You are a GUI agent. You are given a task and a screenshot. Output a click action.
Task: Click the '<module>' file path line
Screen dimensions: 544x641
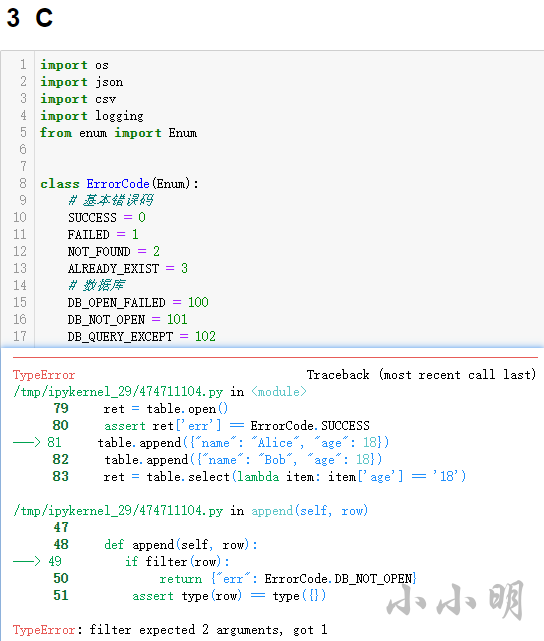coord(160,392)
